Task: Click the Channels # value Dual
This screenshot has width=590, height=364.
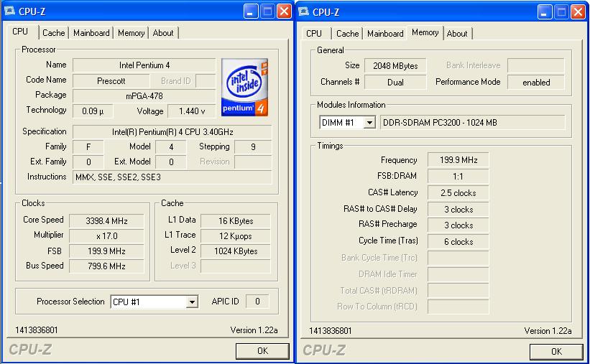Action: coord(395,83)
